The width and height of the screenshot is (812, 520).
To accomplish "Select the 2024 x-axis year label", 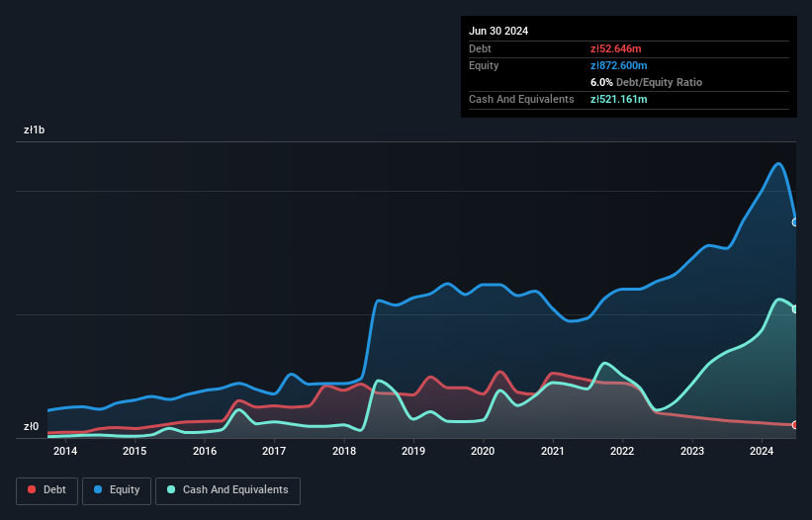I will click(762, 452).
